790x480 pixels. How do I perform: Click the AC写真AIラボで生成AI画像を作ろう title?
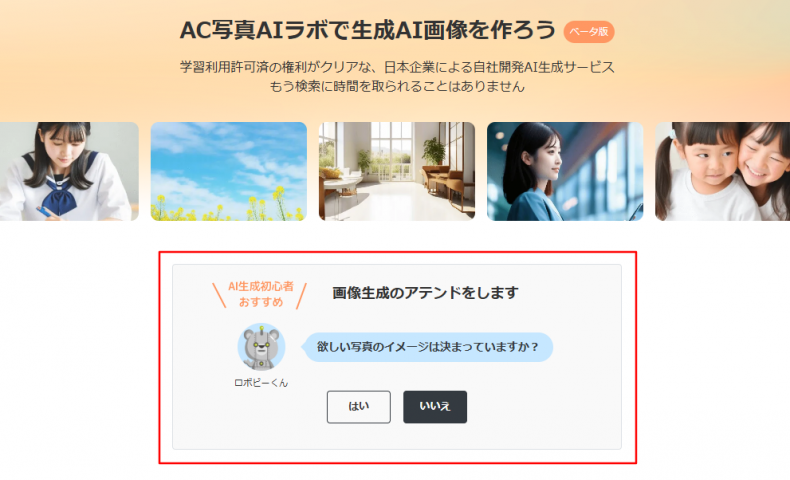point(368,30)
